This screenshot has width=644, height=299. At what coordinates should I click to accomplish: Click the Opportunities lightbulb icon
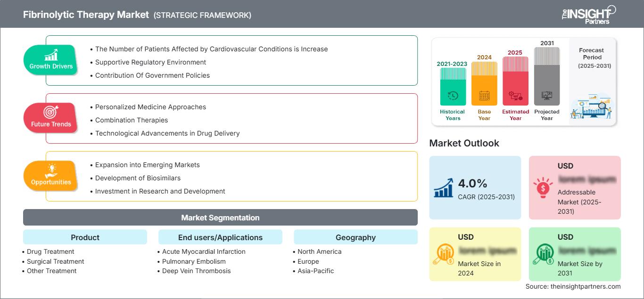(x=52, y=170)
